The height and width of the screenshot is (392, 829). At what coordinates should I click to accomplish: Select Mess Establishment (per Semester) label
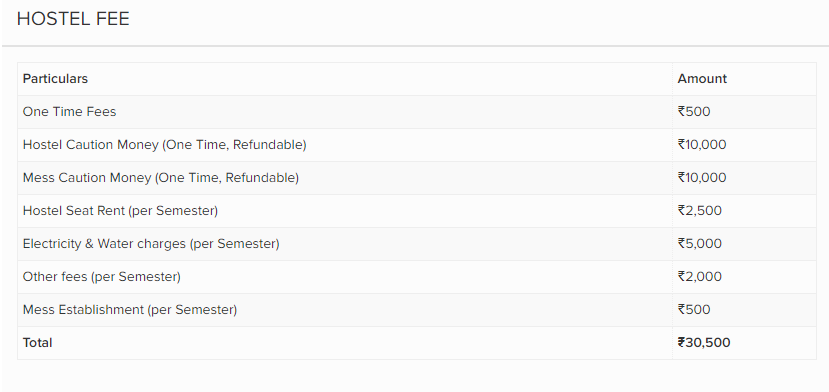(x=130, y=309)
